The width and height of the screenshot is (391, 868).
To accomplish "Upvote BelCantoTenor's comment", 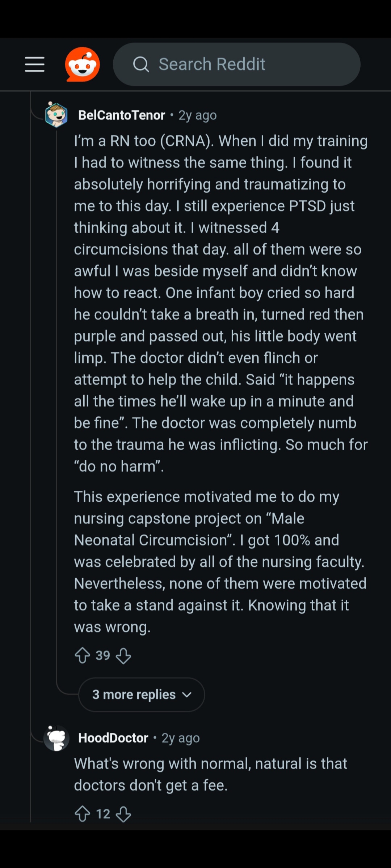I will (x=83, y=655).
